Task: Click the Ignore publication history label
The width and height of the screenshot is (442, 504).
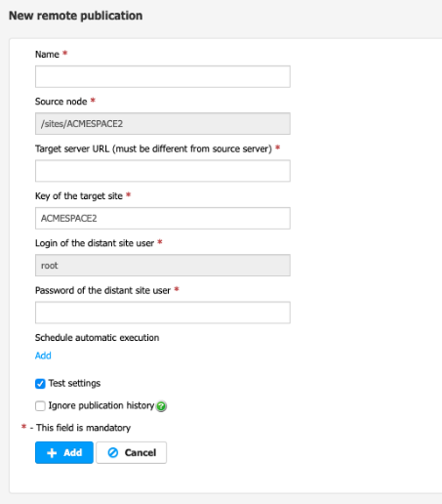Action: pos(101,405)
